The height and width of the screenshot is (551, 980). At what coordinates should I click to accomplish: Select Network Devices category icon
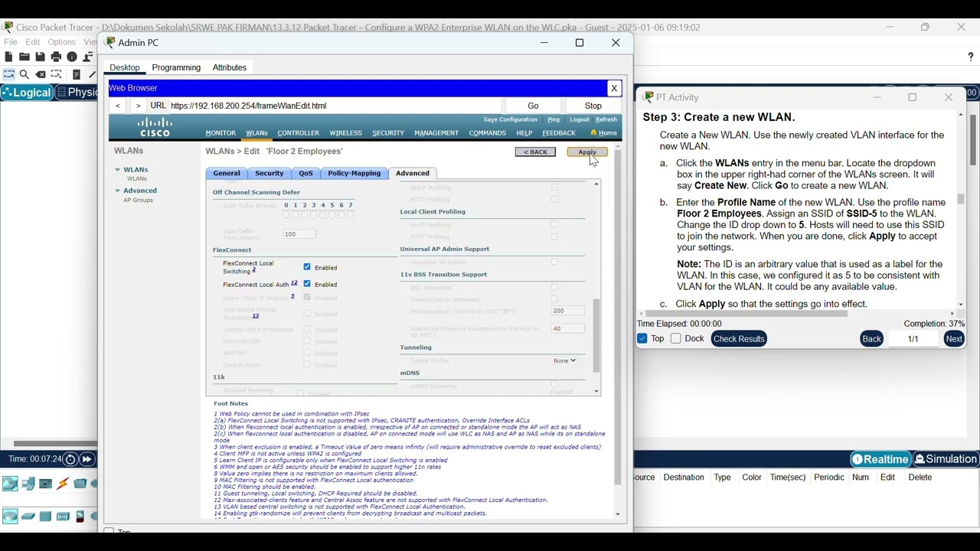coord(10,484)
